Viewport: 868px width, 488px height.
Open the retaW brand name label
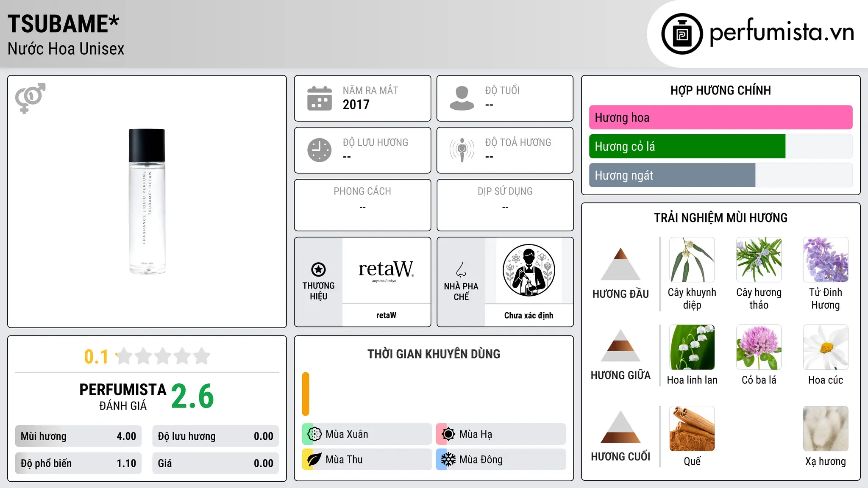pos(386,315)
